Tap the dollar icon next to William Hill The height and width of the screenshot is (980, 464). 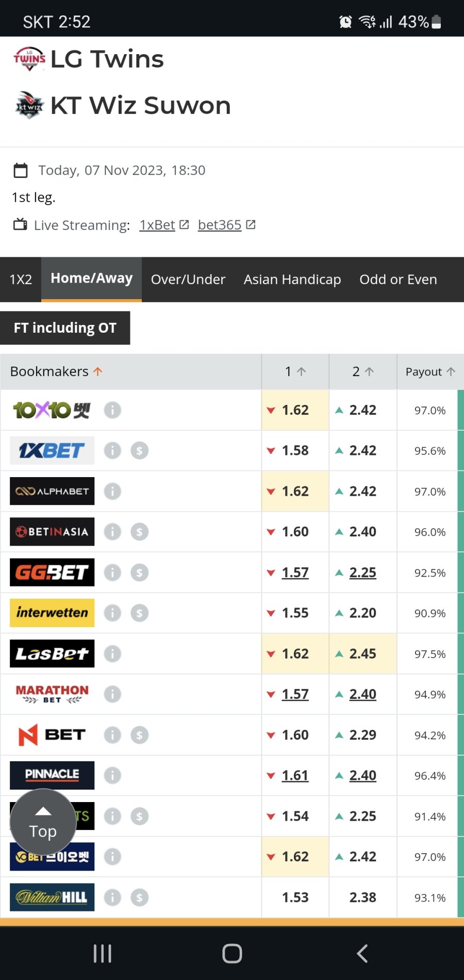pyautogui.click(x=139, y=897)
